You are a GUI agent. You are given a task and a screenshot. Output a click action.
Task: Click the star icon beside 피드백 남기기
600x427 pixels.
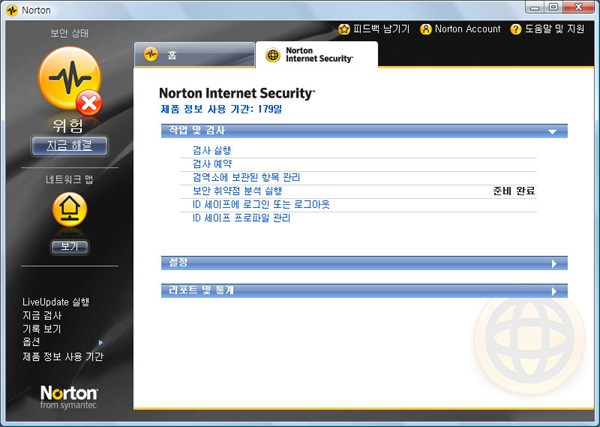344,29
